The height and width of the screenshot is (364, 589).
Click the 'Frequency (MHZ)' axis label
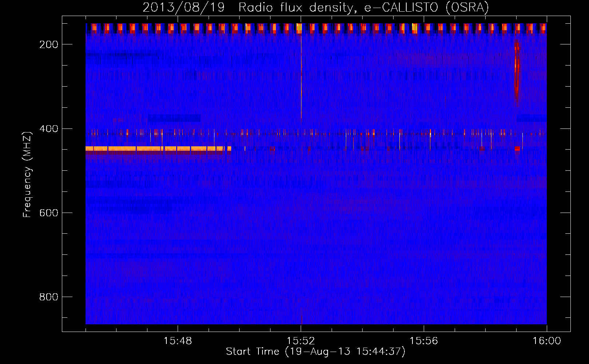pos(27,174)
